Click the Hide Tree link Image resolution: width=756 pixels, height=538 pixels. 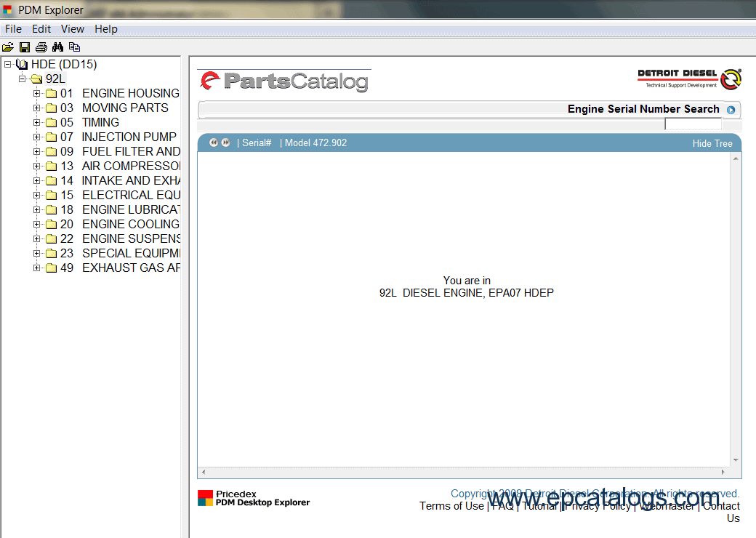712,143
